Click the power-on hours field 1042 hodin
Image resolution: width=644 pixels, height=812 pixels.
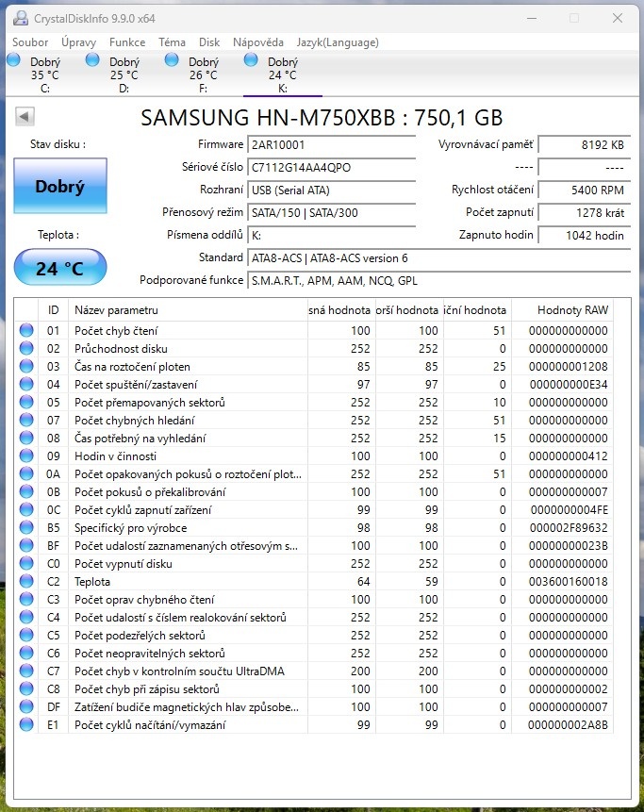[585, 236]
